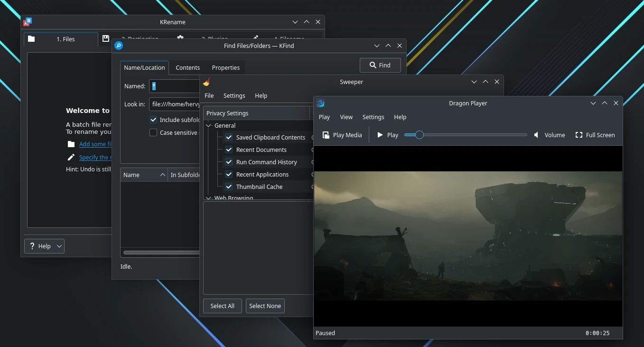Image resolution: width=644 pixels, height=347 pixels.
Task: Click the pencil icon beside Specify the link
Action: [71, 157]
